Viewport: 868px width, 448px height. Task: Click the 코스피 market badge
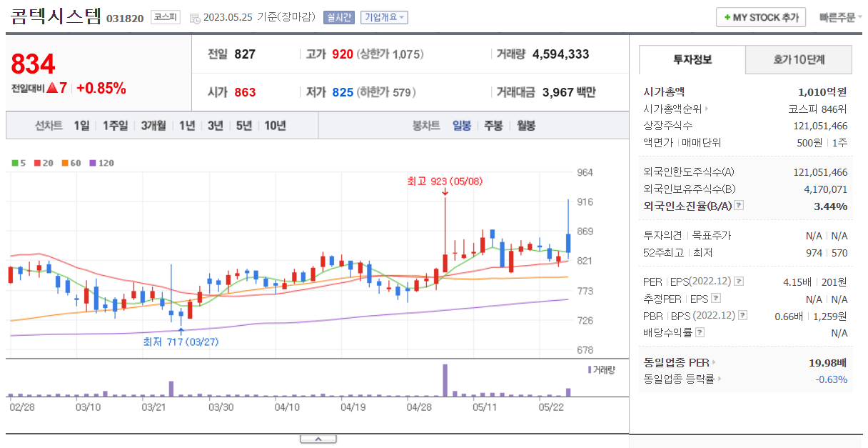click(166, 17)
